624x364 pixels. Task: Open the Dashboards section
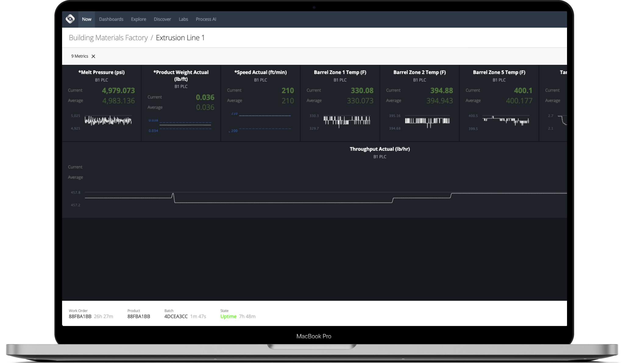(111, 19)
